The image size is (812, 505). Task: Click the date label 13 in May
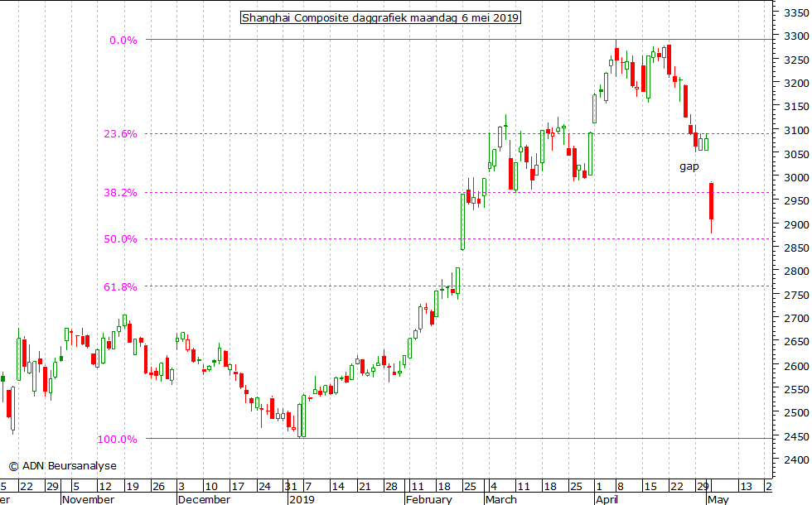[x=746, y=487]
